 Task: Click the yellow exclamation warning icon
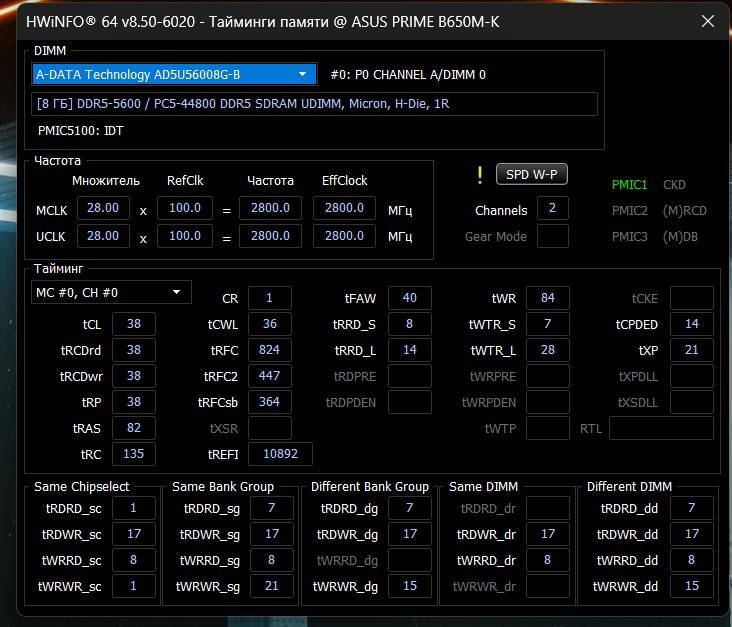(x=480, y=175)
